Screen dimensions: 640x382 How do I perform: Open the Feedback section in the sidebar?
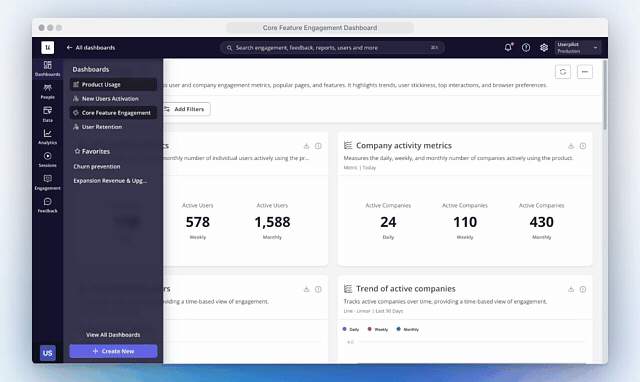click(47, 205)
